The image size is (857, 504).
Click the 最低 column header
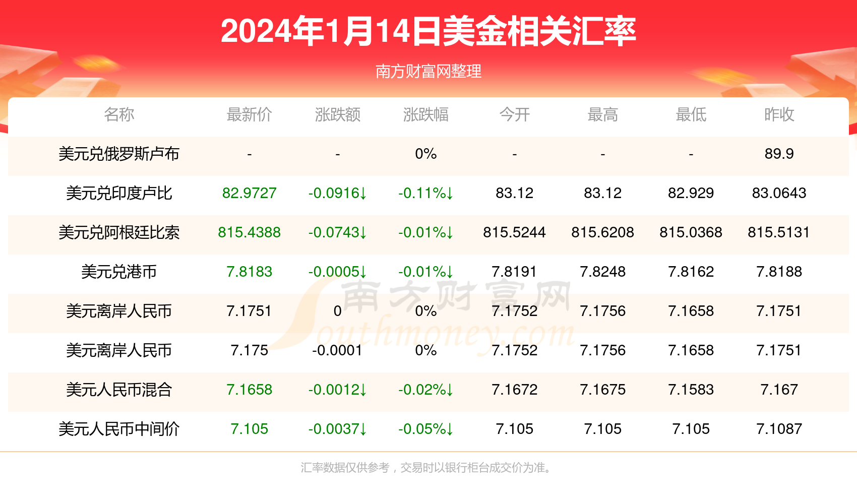point(691,114)
